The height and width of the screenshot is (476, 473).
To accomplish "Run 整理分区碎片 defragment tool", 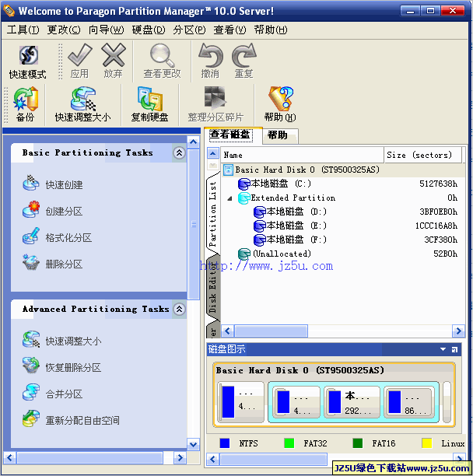I will (x=215, y=105).
